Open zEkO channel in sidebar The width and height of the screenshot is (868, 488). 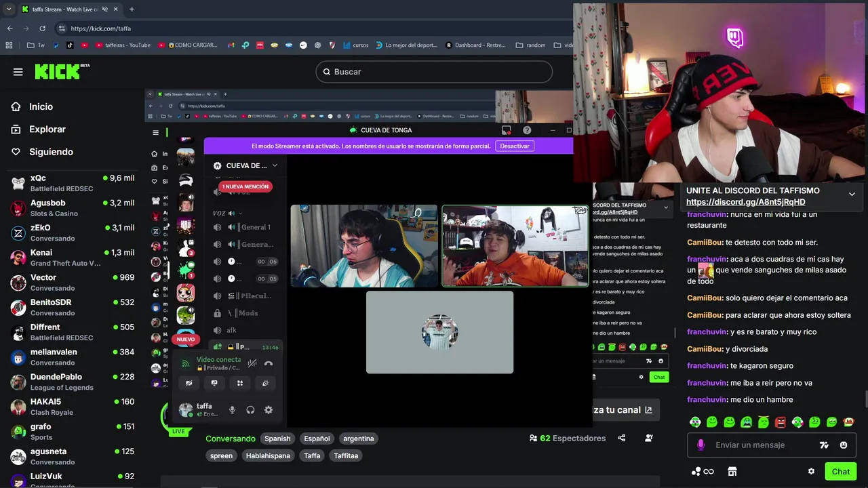click(x=73, y=232)
